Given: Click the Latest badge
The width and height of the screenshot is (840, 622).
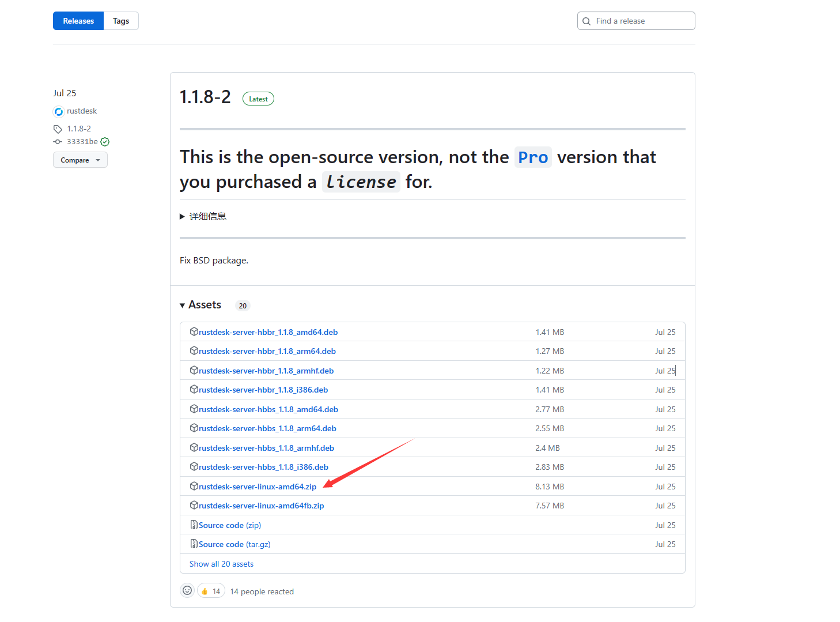Looking at the screenshot, I should point(258,99).
